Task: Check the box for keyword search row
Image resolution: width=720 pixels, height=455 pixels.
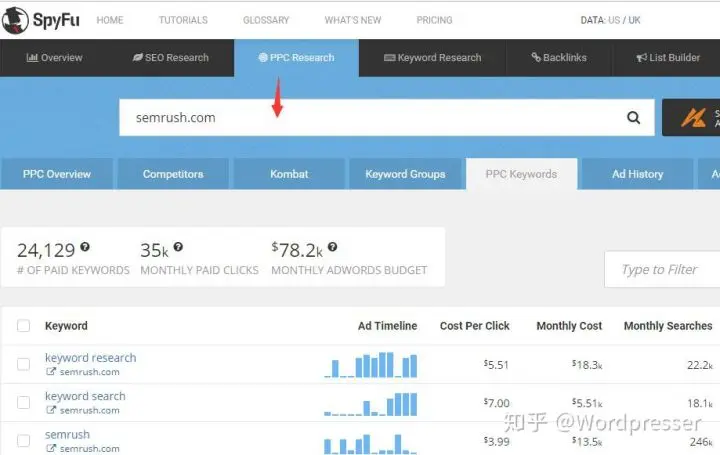Action: tap(23, 402)
